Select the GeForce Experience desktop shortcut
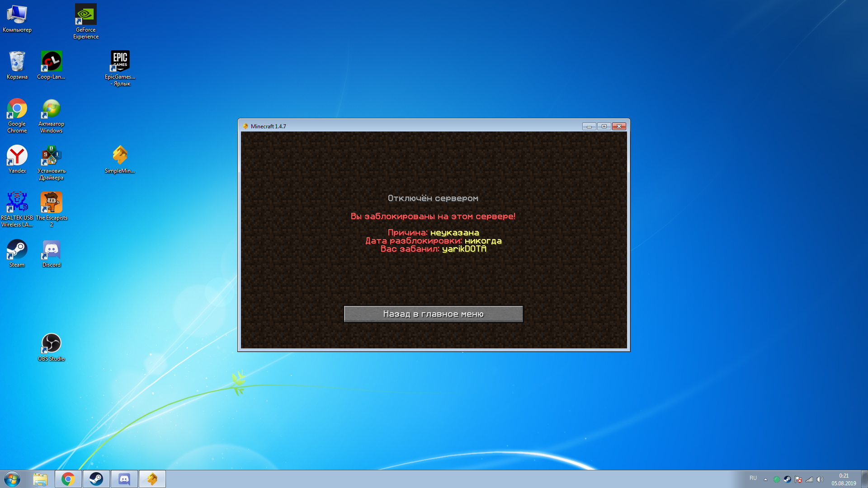The height and width of the screenshot is (488, 868). tap(86, 22)
